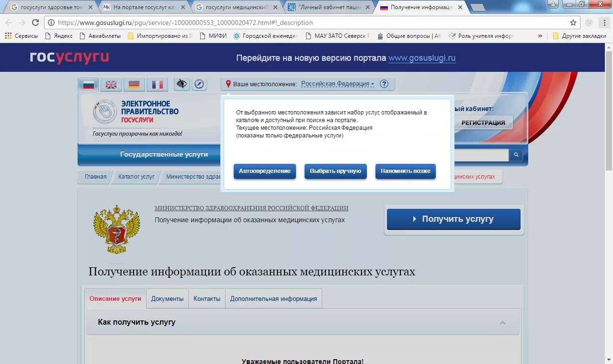Open the Российская Федерация location dropdown
This screenshot has height=364, width=613.
pos(338,84)
